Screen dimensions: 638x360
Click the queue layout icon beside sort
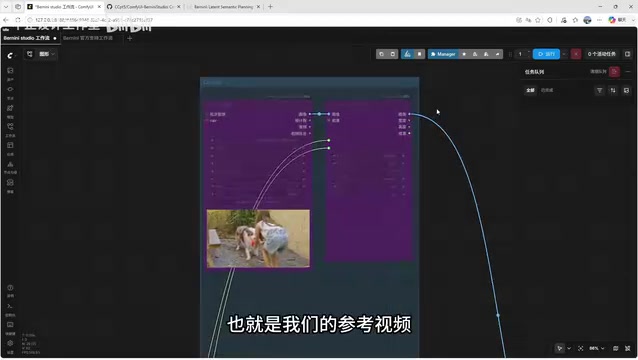626,90
